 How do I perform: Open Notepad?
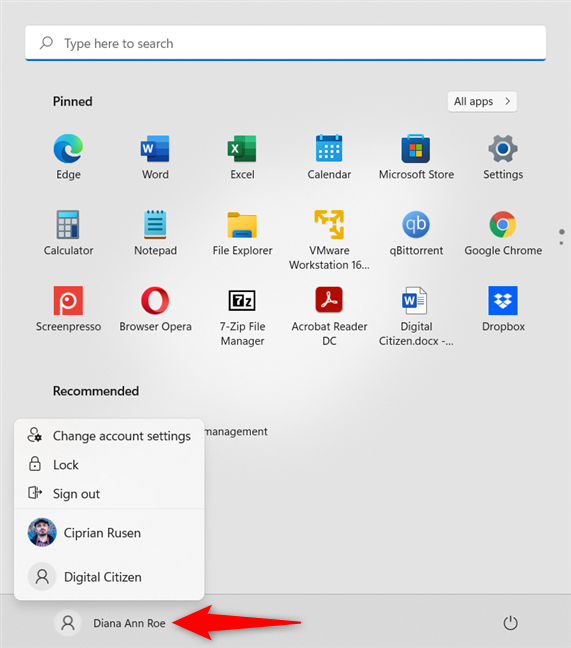(155, 233)
